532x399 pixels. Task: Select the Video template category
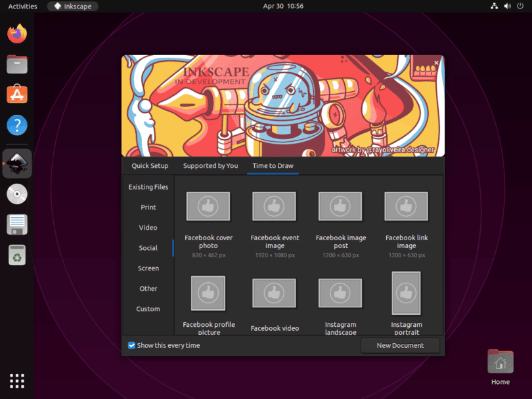[x=148, y=227]
